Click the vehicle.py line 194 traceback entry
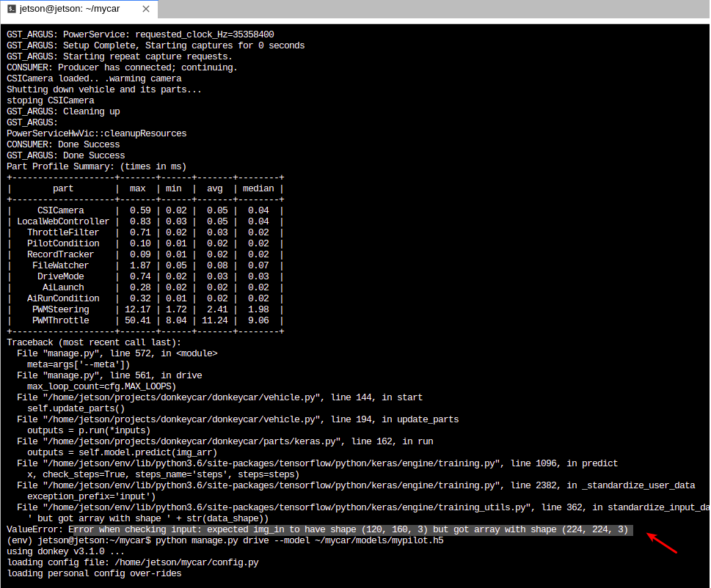Viewport: 711px width, 588px height. (238, 419)
